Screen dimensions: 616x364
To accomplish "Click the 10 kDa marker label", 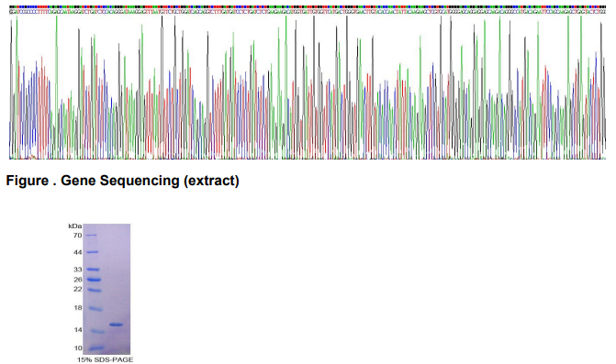I will pos(77,347).
